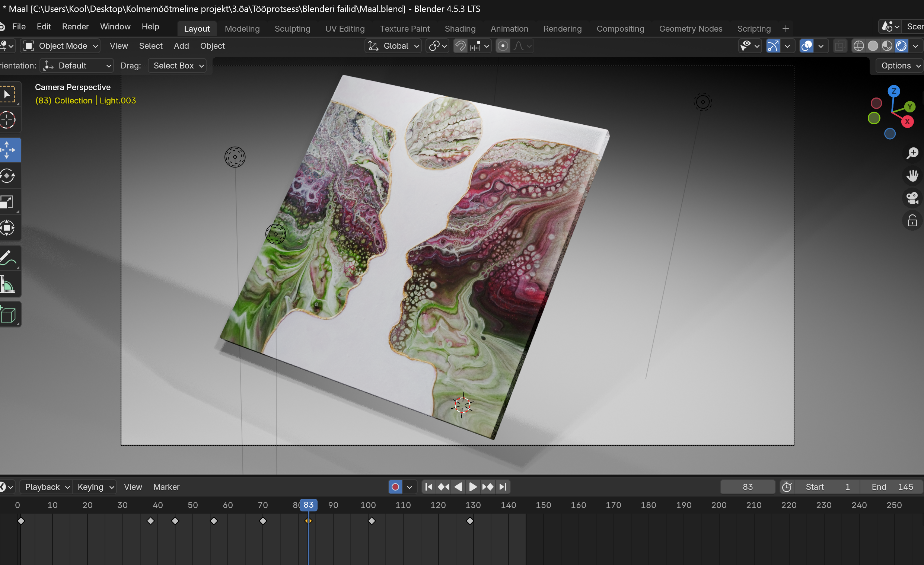Toggle the snapping magnet
Viewport: 924px width, 565px height.
[461, 46]
